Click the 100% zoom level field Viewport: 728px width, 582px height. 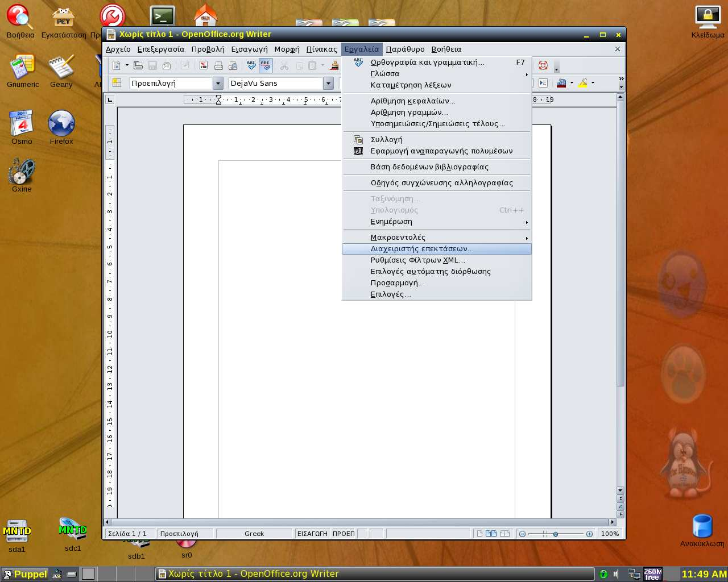click(x=610, y=534)
